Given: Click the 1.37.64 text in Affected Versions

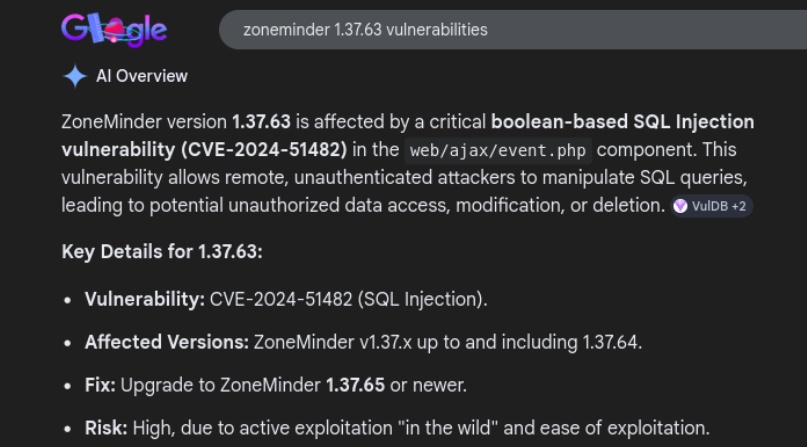Looking at the screenshot, I should (610, 342).
